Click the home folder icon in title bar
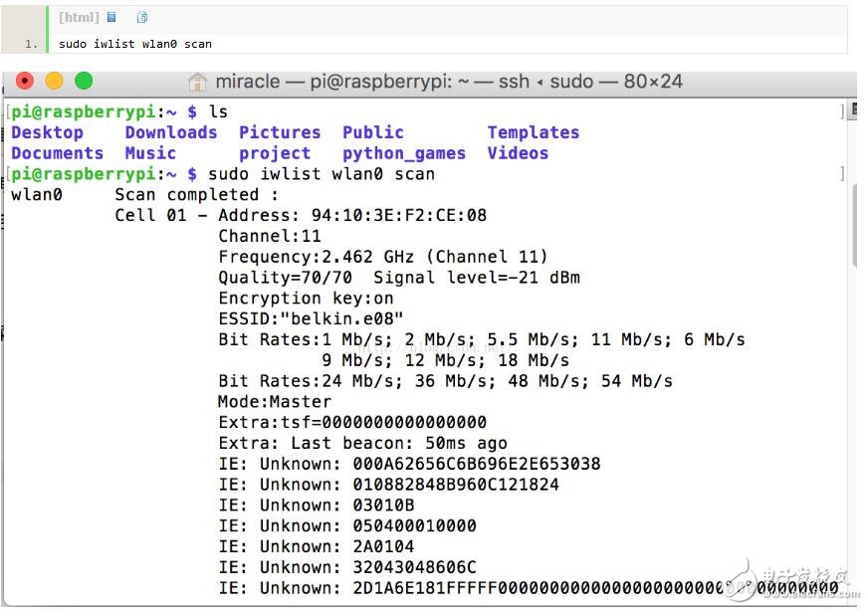Viewport: 868px width, 610px height. [x=198, y=83]
